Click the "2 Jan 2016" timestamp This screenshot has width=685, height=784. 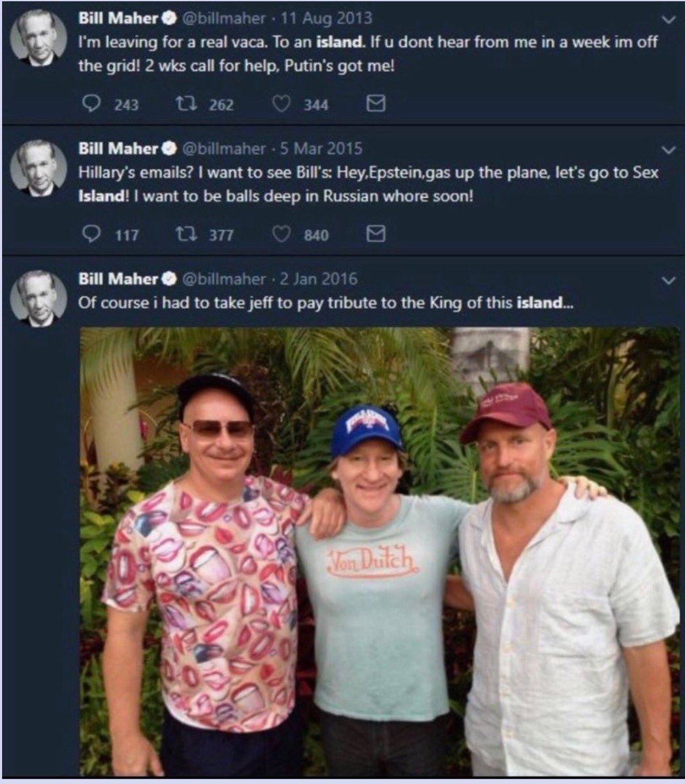(319, 279)
